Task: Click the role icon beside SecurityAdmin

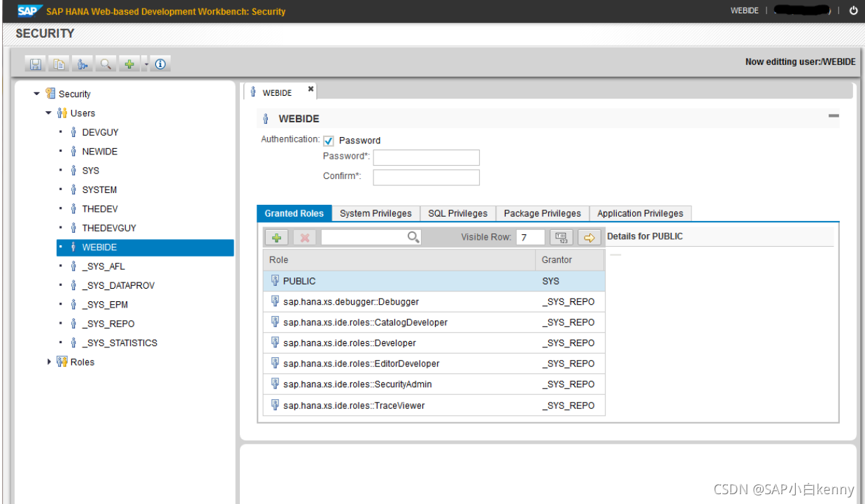Action: (x=275, y=384)
